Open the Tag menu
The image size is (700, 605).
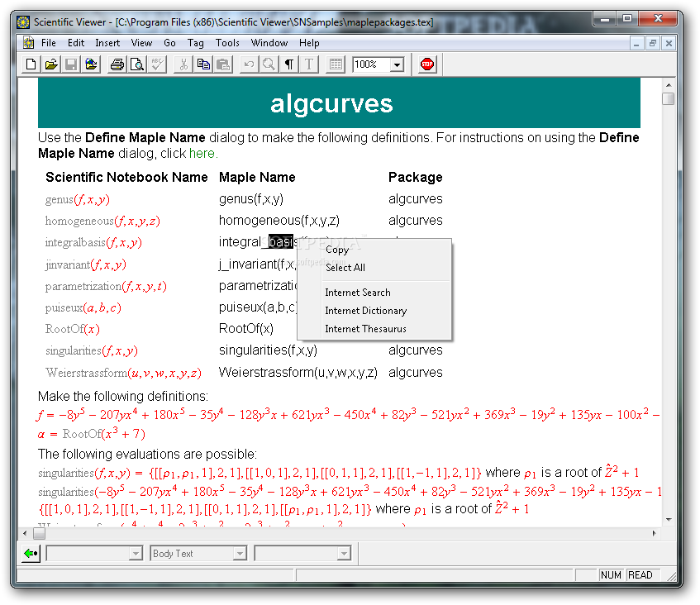coord(196,43)
